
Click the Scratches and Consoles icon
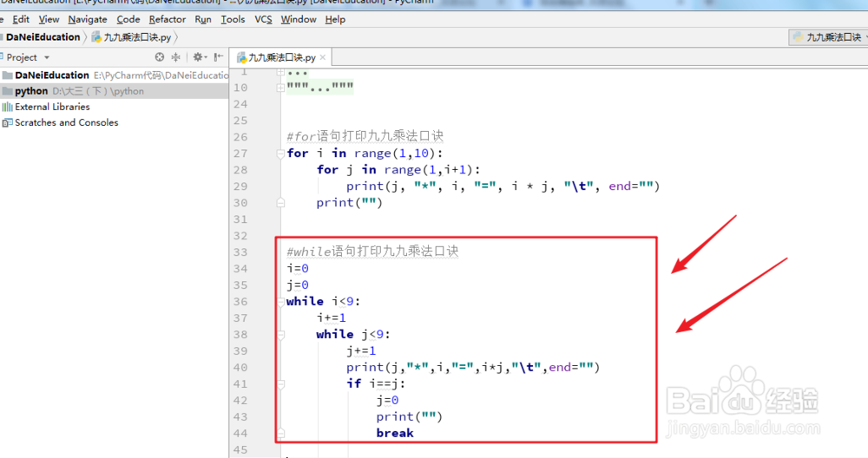click(x=7, y=123)
